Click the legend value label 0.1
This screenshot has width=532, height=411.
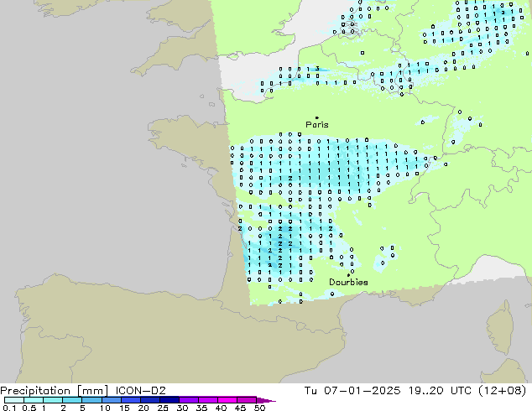[9, 408]
